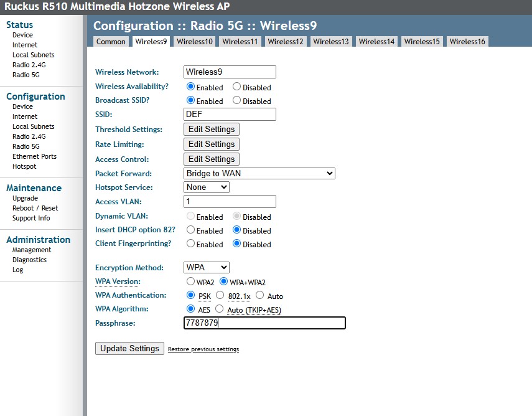
Task: Open Reboot / Reset page
Action: tap(35, 208)
